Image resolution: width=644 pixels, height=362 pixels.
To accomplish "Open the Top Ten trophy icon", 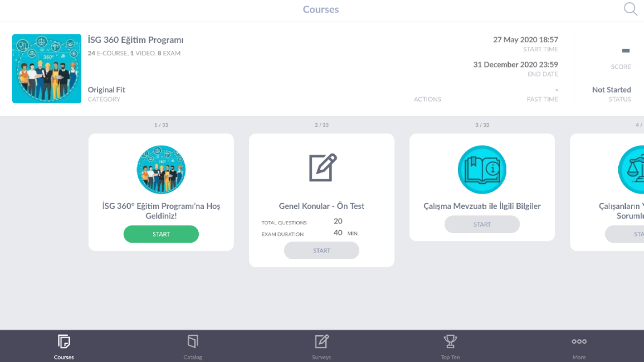I will (x=450, y=341).
